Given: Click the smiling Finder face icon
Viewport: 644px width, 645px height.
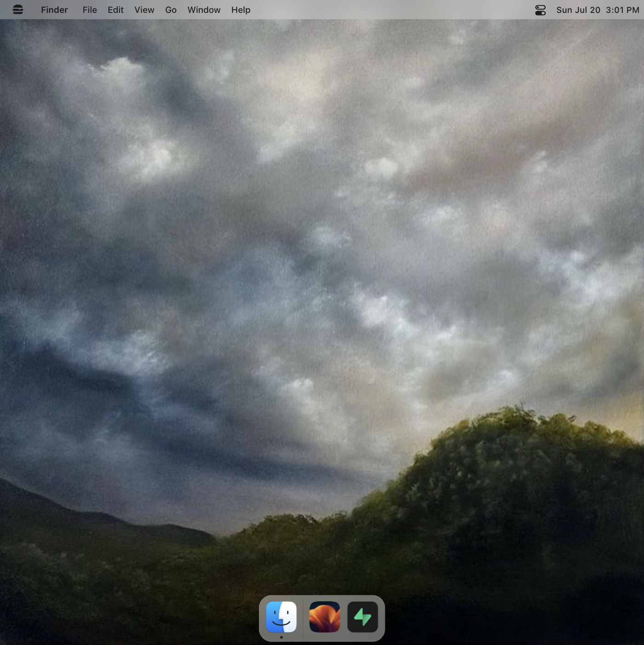Looking at the screenshot, I should click(x=282, y=617).
